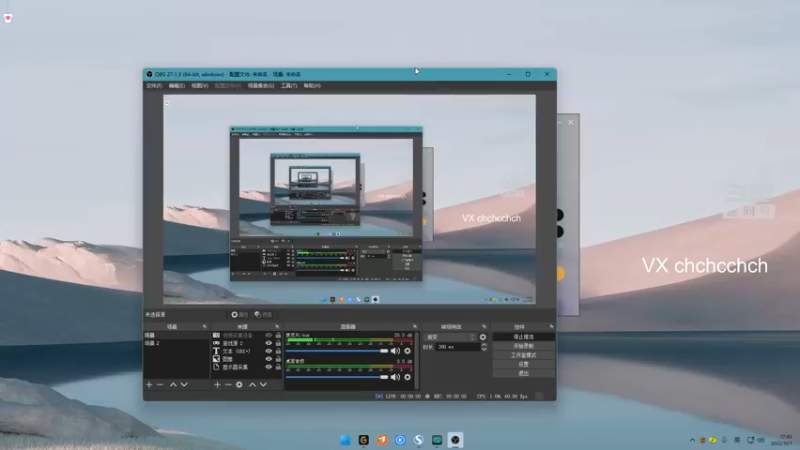Image resolution: width=800 pixels, height=450 pixels.
Task: Move the source up with the Sources up arrow
Action: [252, 385]
